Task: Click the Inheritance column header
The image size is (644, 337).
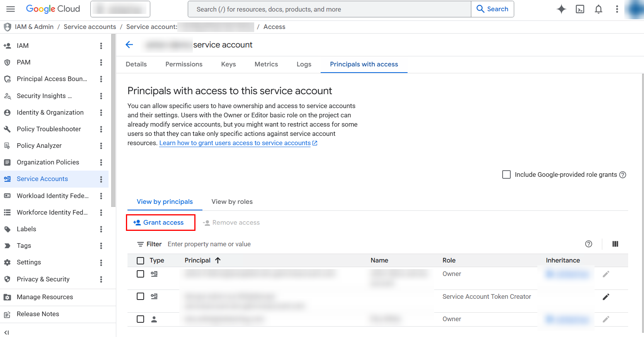Action: 563,261
